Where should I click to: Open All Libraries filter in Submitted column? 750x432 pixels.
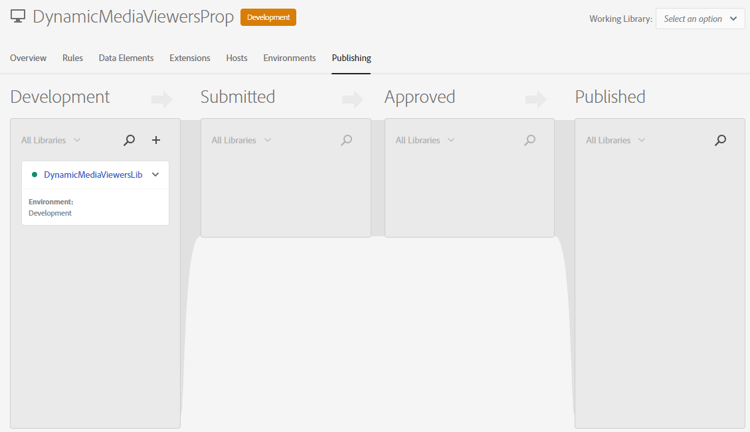pos(241,140)
